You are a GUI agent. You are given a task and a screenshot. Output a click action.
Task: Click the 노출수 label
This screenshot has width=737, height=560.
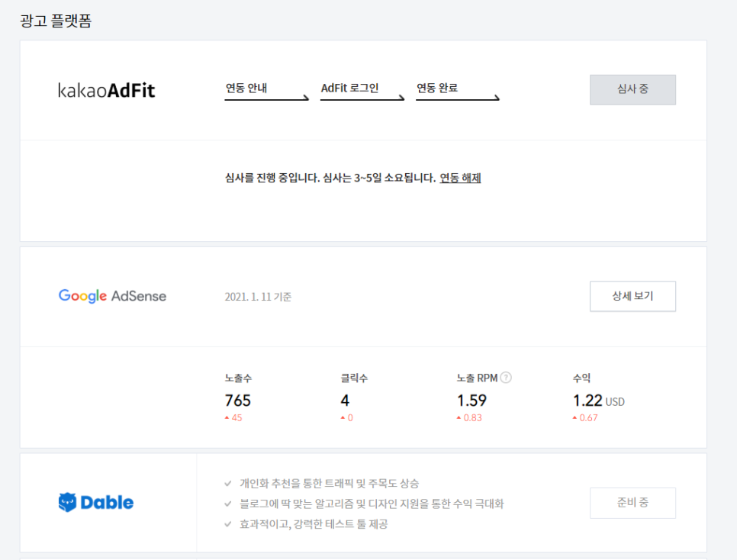[238, 378]
